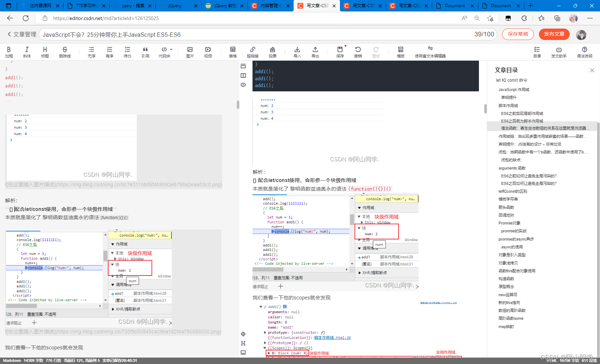Switch to the TTS学习中心 browser tab
Image resolution: width=600 pixels, height=364 pixels.
[x=86, y=6]
